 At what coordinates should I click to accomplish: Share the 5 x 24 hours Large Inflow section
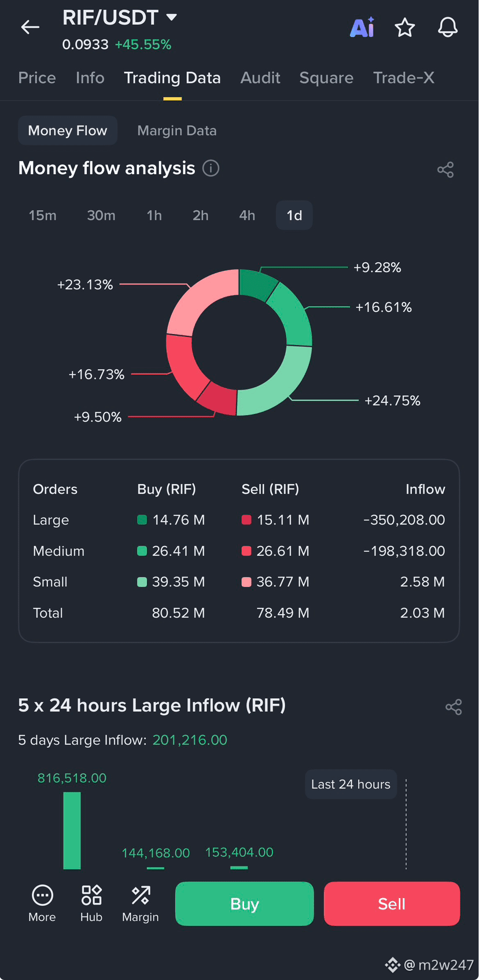(454, 707)
